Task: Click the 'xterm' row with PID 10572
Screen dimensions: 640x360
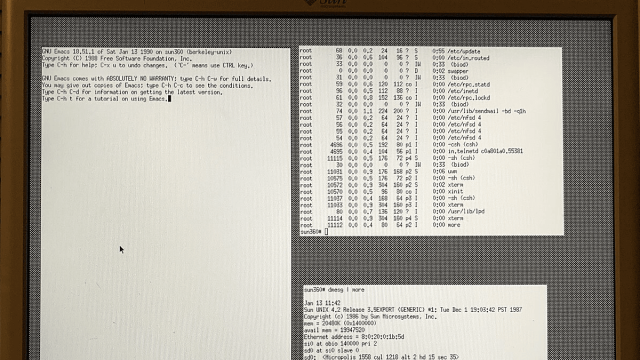Action: point(381,185)
